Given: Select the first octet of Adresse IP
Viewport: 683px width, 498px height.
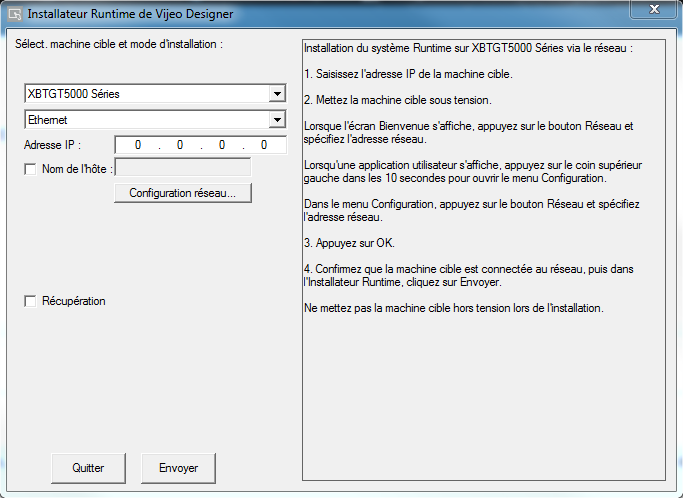Looking at the screenshot, I should (x=137, y=145).
